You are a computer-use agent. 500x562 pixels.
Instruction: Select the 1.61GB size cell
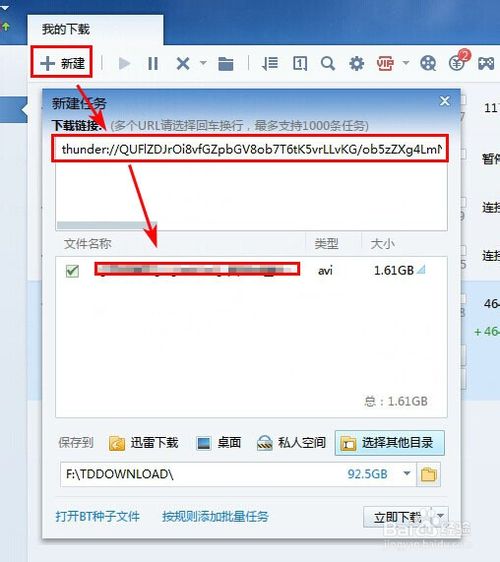point(394,270)
